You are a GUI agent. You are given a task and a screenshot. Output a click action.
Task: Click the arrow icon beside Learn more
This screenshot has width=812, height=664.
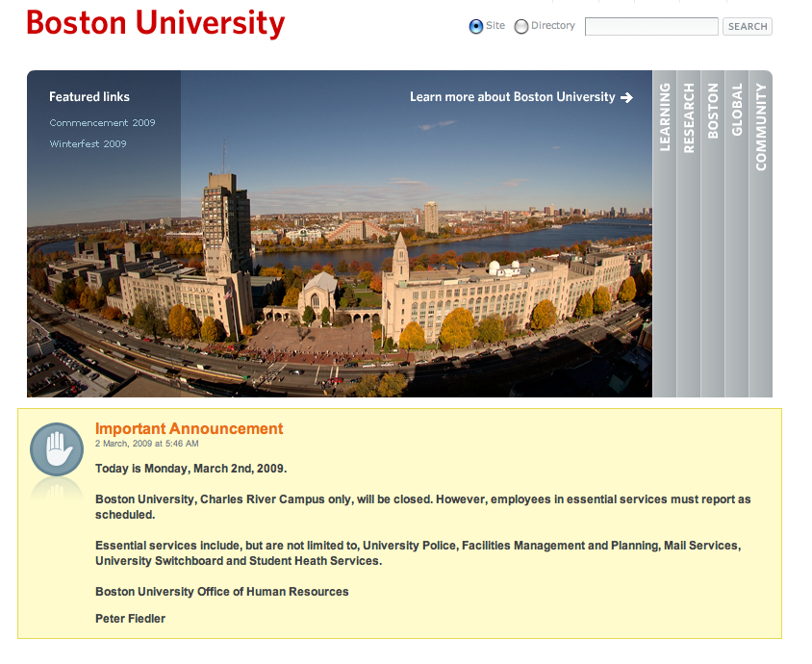(626, 97)
